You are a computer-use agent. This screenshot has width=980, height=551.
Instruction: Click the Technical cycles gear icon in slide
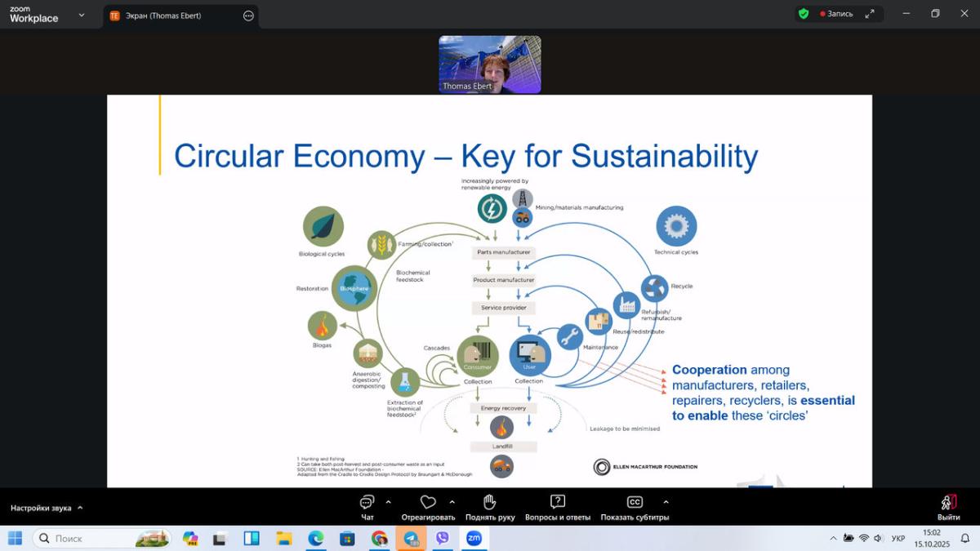(x=676, y=226)
